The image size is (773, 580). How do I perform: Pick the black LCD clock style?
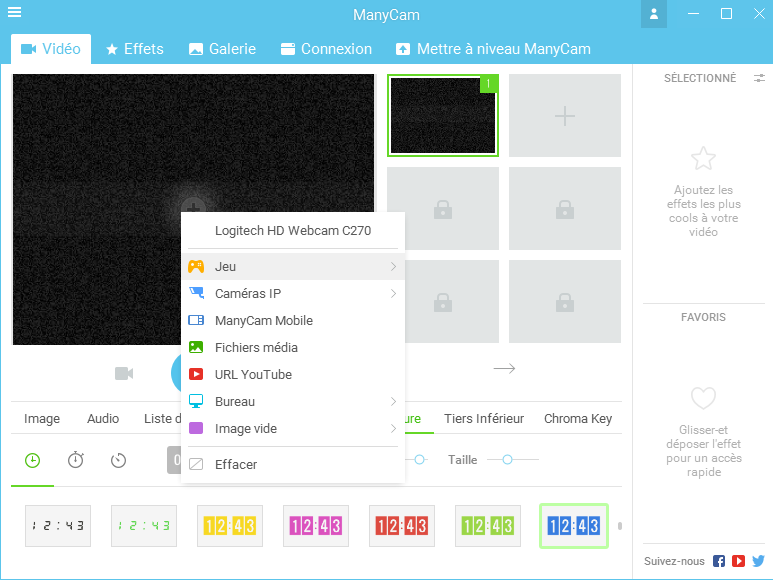pos(58,526)
